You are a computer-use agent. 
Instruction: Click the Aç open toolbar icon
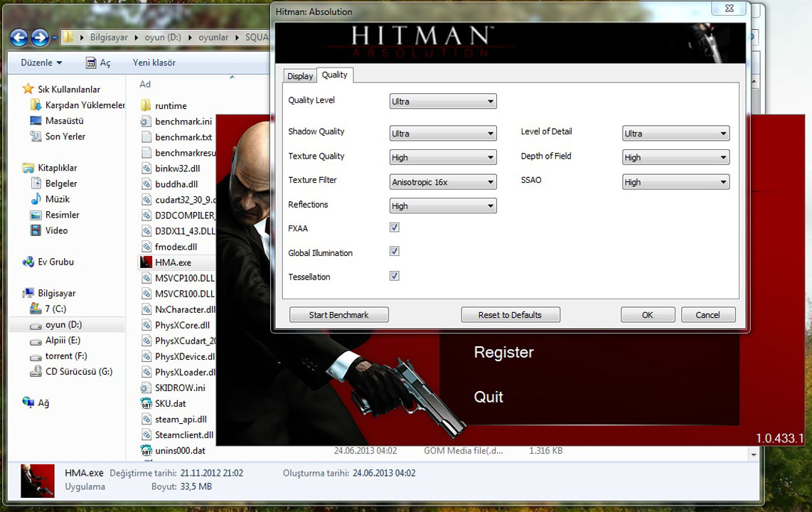pos(90,63)
